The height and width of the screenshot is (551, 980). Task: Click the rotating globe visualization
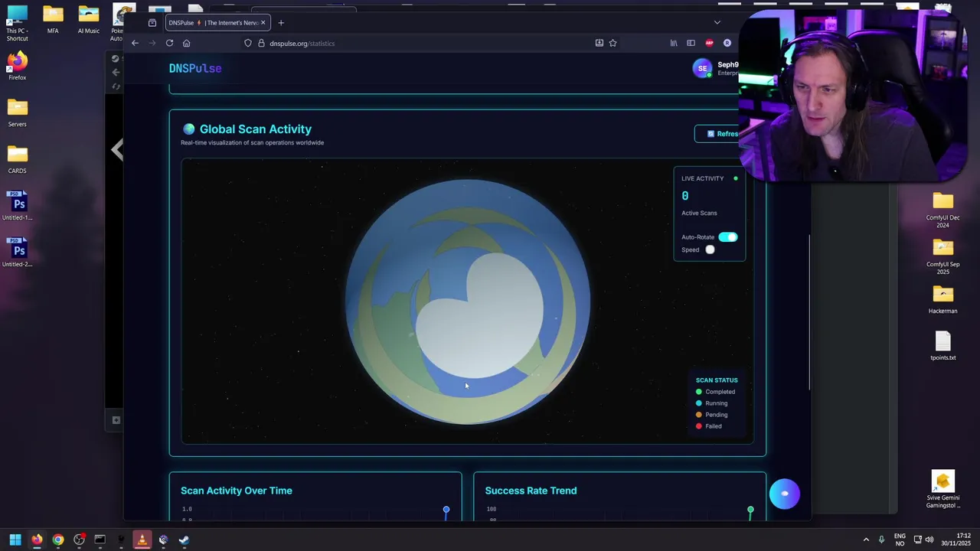[468, 302]
